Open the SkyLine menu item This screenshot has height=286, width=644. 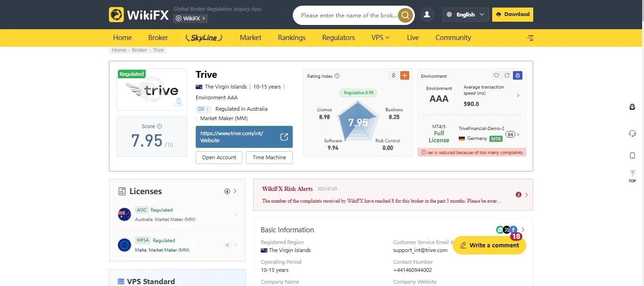click(x=204, y=38)
